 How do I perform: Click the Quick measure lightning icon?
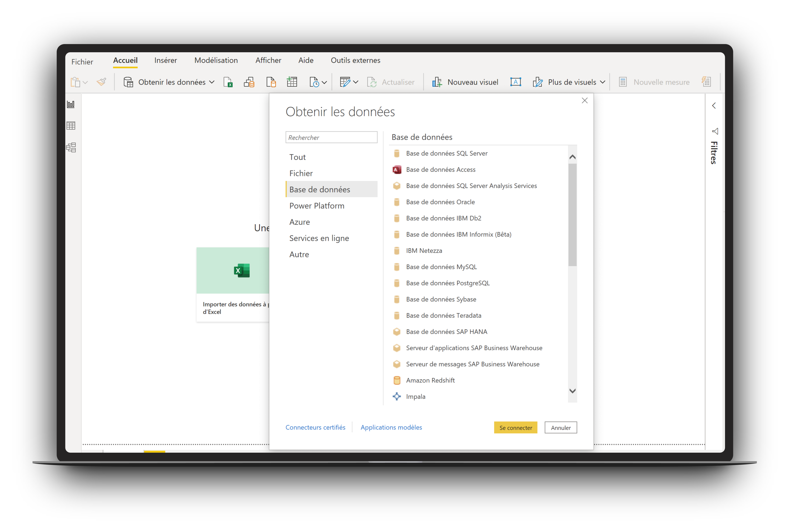coord(706,82)
